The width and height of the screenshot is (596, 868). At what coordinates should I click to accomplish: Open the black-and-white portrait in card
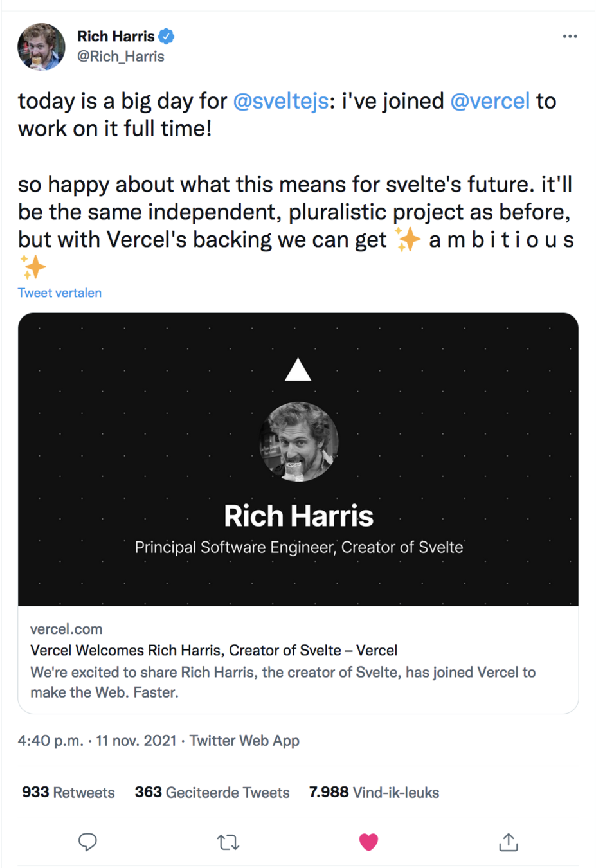click(299, 442)
